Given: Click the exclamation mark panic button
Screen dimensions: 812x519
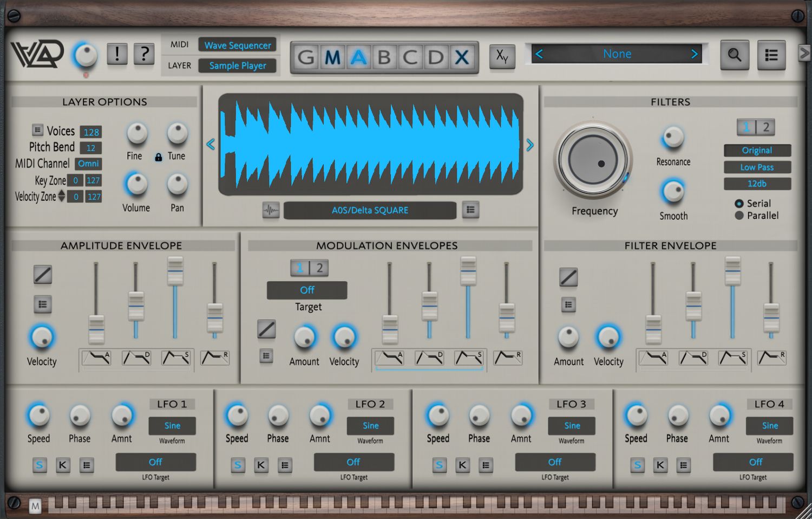Looking at the screenshot, I should pyautogui.click(x=117, y=54).
